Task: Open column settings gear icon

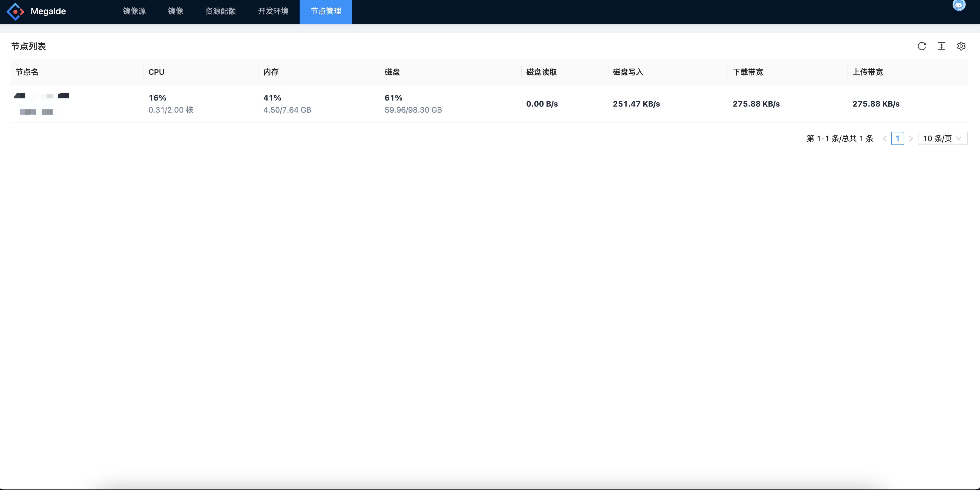Action: tap(961, 46)
